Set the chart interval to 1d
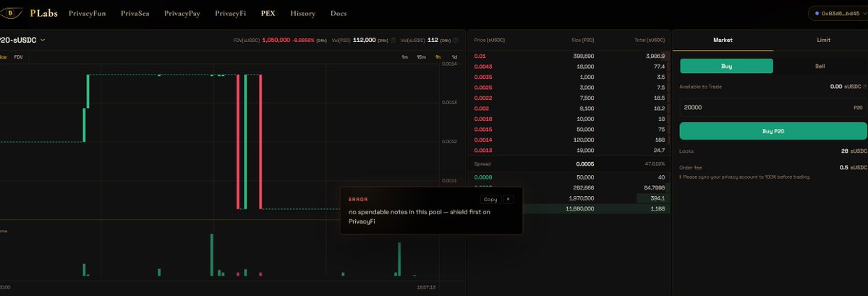 pyautogui.click(x=454, y=56)
